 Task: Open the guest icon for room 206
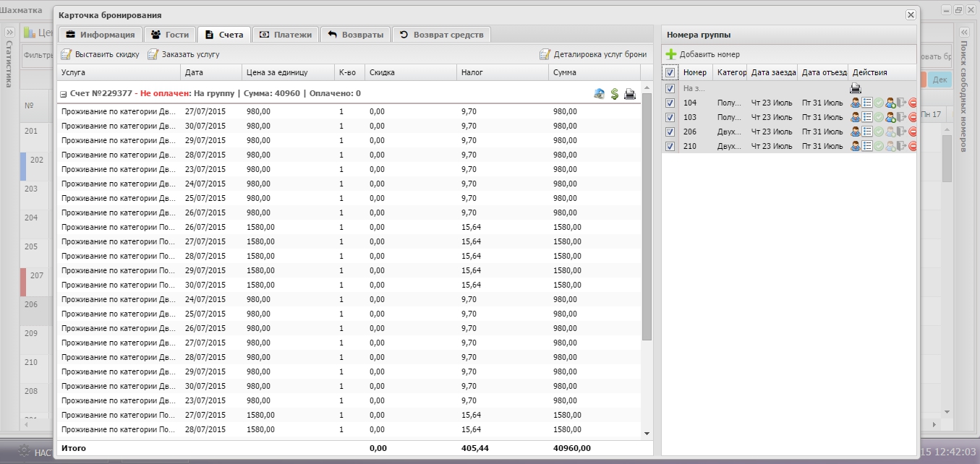point(856,132)
